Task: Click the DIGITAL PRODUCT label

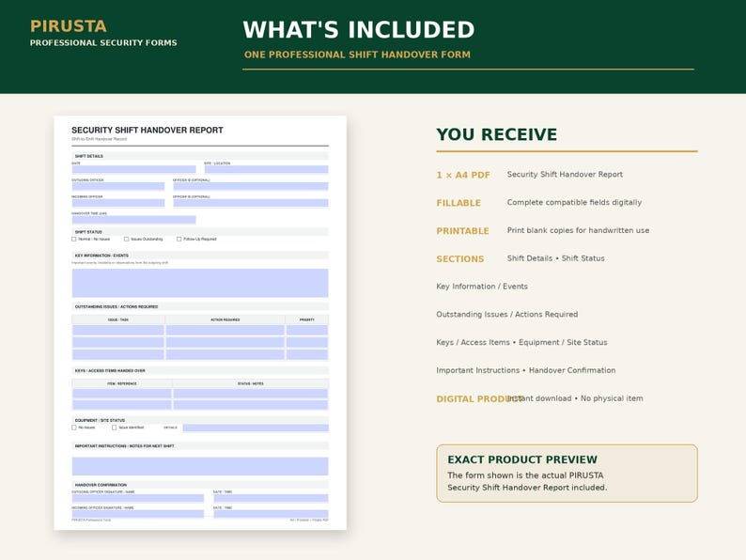Action: pyautogui.click(x=479, y=399)
